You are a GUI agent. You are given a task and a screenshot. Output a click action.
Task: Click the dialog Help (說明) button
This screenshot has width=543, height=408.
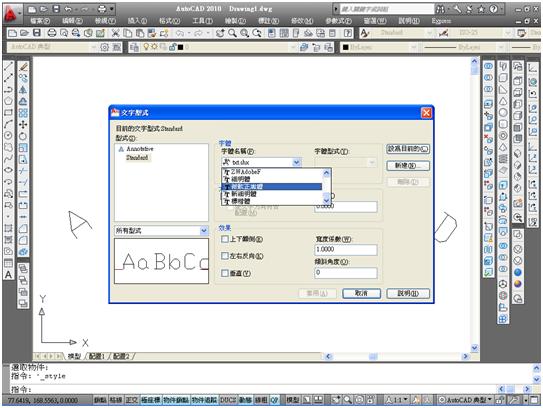(408, 293)
